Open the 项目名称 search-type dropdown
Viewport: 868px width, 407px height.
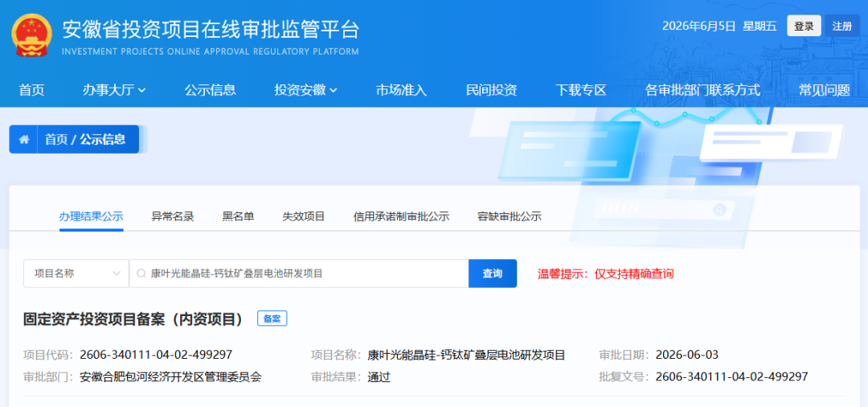[76, 273]
